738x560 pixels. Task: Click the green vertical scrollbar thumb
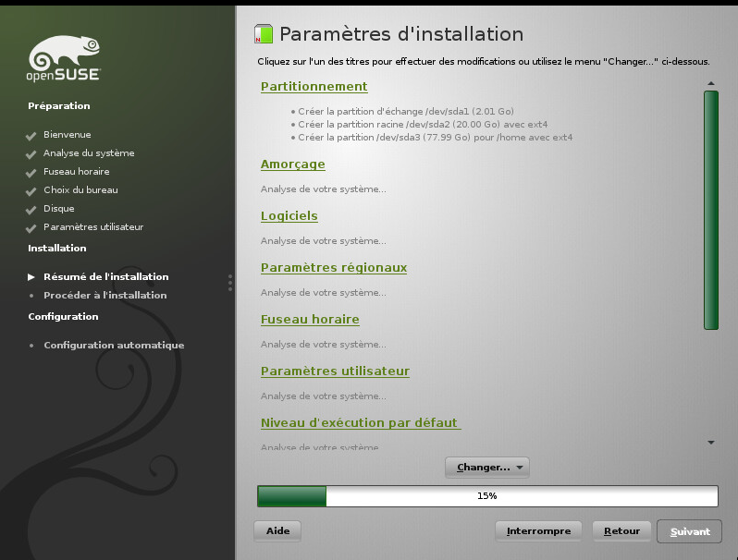click(x=710, y=210)
